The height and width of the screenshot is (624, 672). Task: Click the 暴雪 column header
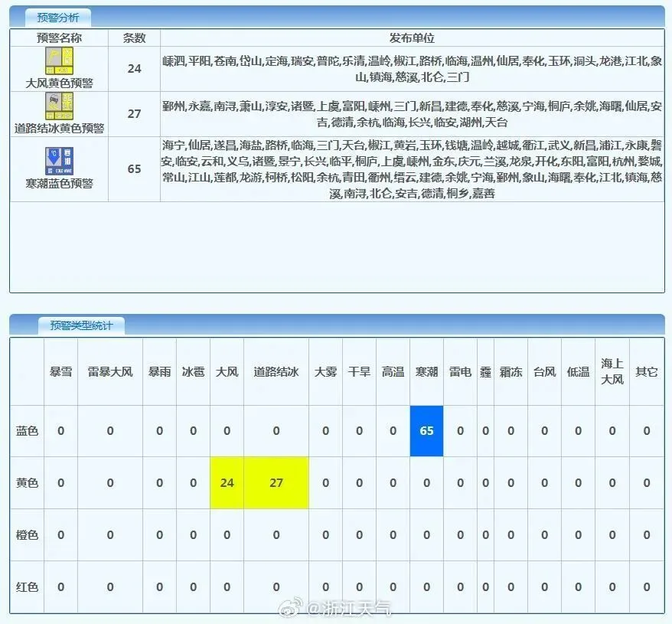click(60, 372)
